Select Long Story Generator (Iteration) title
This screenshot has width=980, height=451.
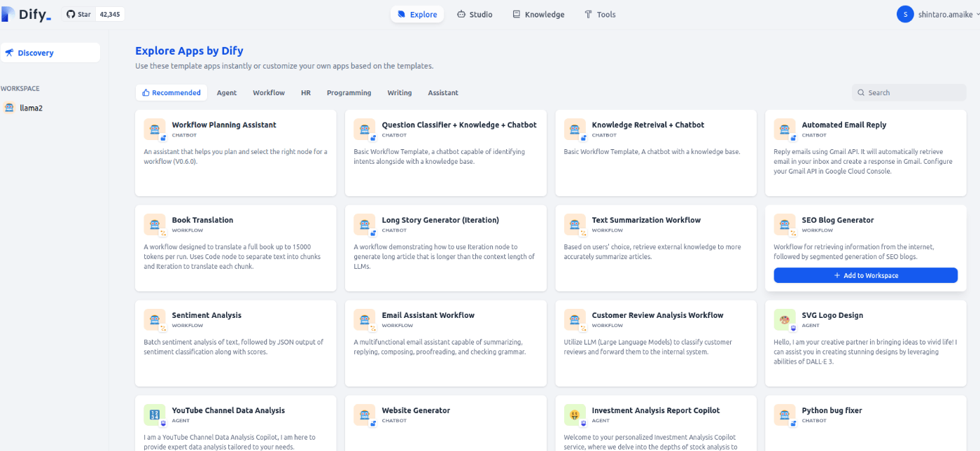440,220
